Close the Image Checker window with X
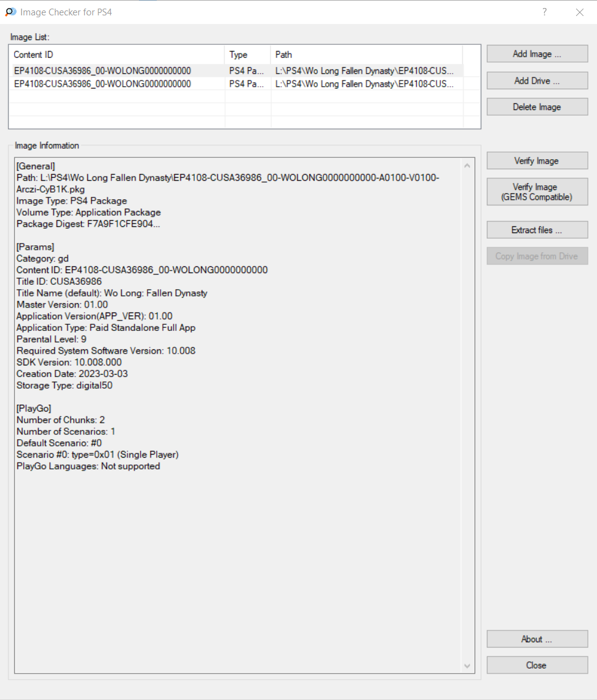The image size is (597, 700). coord(580,12)
